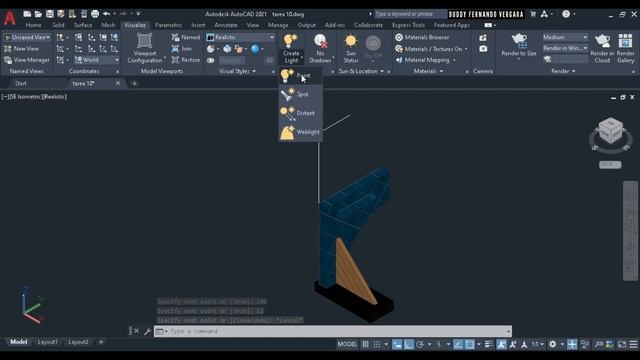The height and width of the screenshot is (360, 640).
Task: Click Named viewports button
Action: click(186, 37)
